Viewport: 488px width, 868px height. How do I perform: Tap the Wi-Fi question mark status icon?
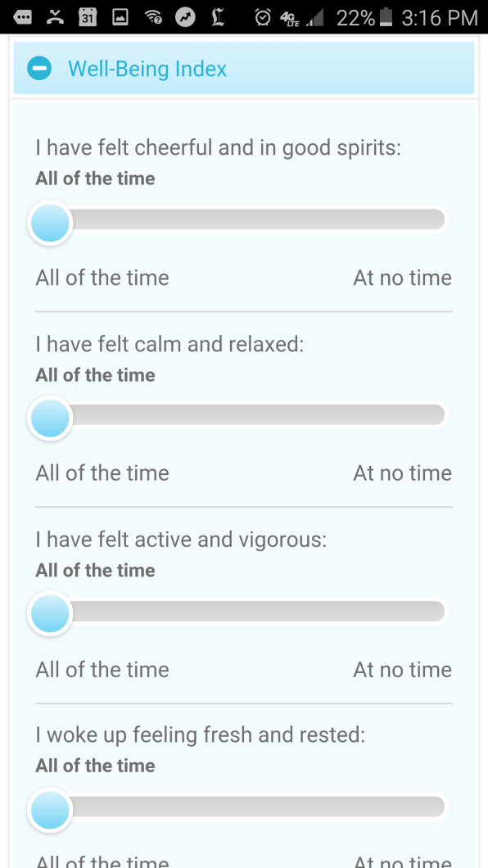(153, 18)
